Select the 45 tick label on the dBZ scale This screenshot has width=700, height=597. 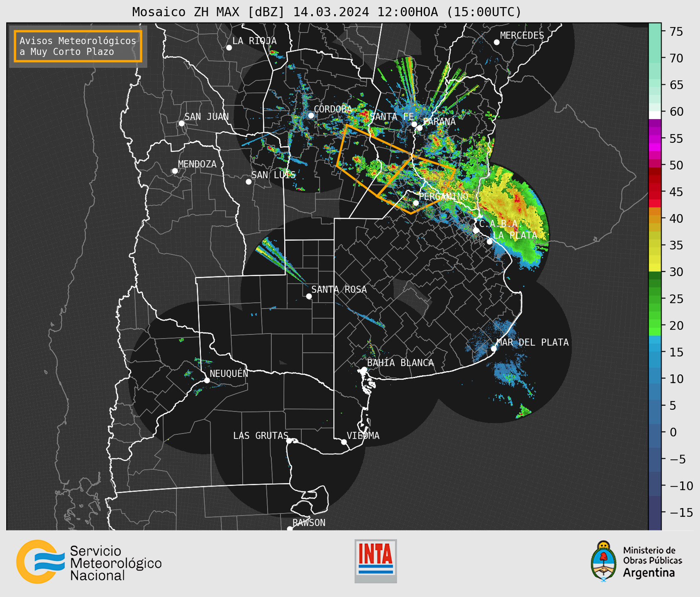coord(676,192)
